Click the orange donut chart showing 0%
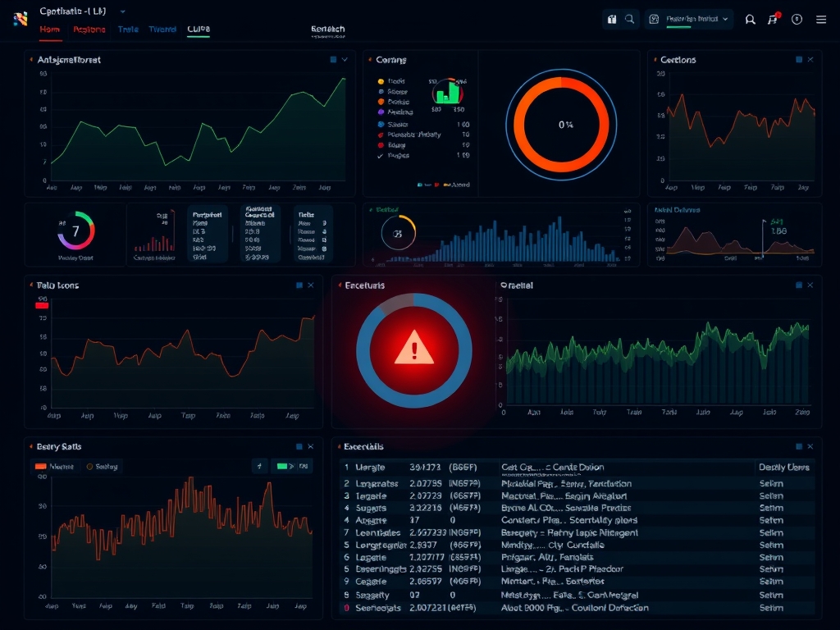The height and width of the screenshot is (630, 840). (x=561, y=124)
